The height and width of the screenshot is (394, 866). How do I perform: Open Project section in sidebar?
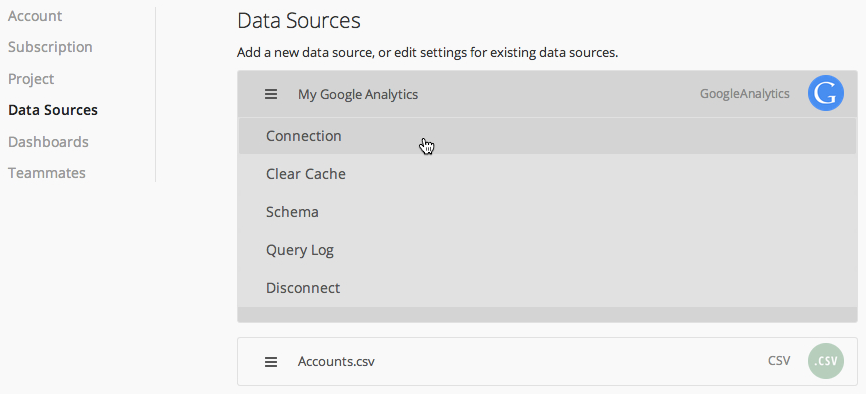coord(31,79)
